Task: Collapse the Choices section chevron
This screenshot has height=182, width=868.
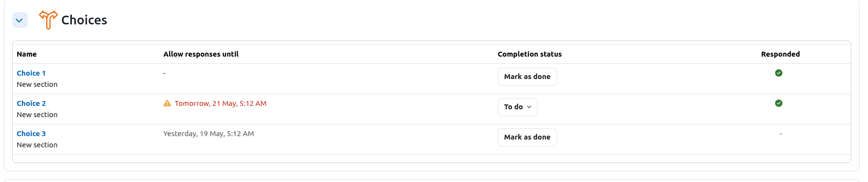Action: tap(20, 20)
